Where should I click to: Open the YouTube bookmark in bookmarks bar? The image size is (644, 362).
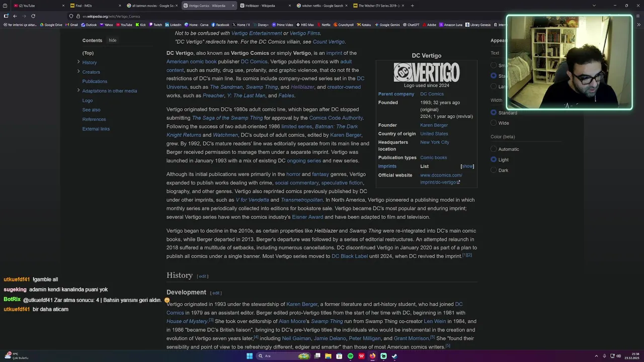click(124, 25)
